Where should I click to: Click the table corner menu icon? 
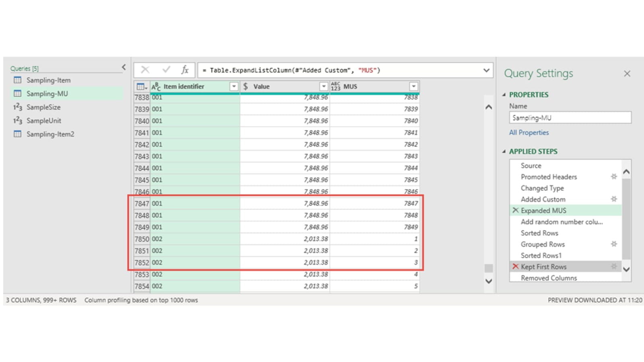point(141,86)
